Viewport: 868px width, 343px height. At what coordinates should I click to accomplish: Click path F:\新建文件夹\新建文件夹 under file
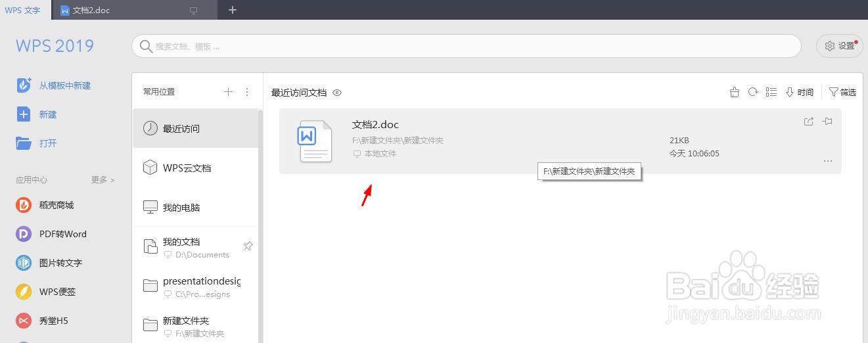398,141
